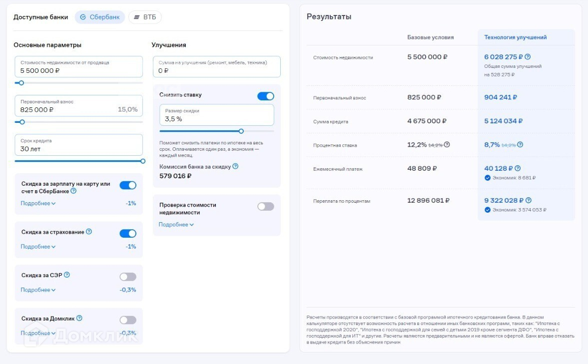Click help icon next to salary discount
The width and height of the screenshot is (588, 364).
tap(73, 191)
